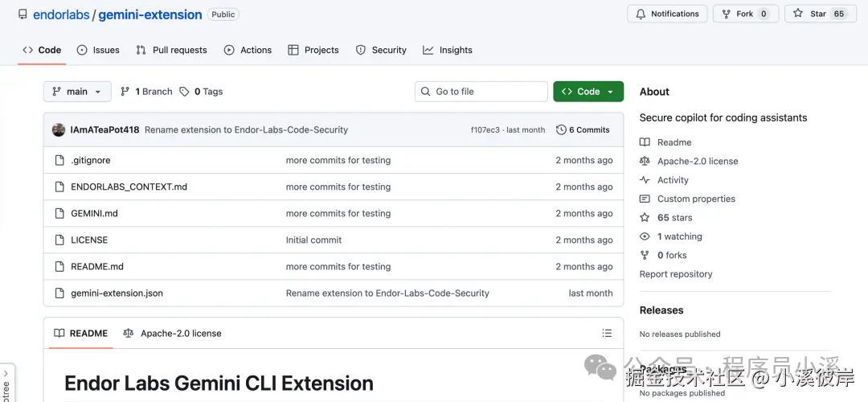Click the file icon beside LICENSE

59,240
